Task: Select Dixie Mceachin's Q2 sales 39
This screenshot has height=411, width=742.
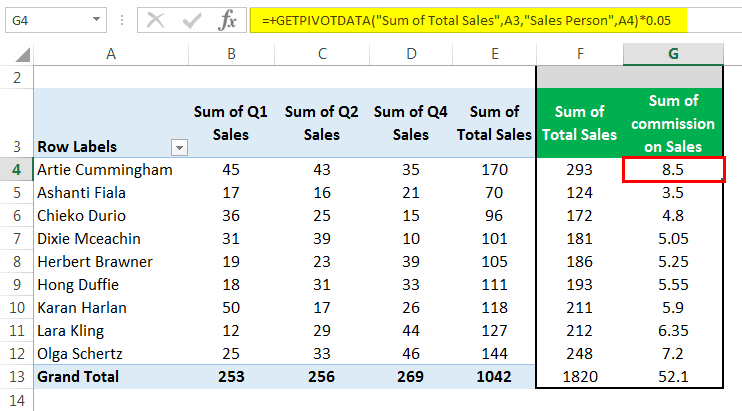Action: [x=322, y=238]
